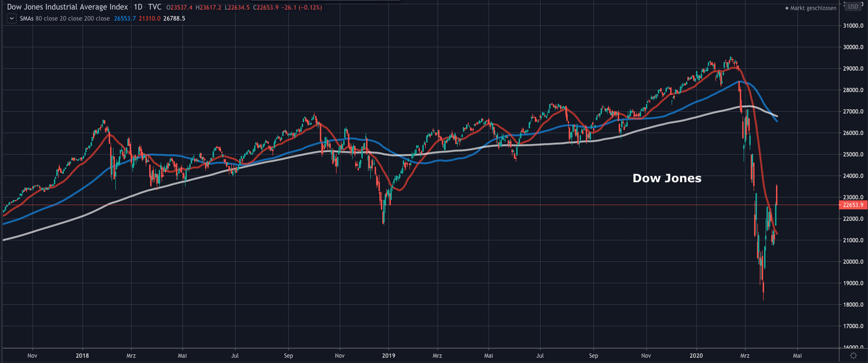
Task: Click the 30000.0 price axis label
Action: 852,47
